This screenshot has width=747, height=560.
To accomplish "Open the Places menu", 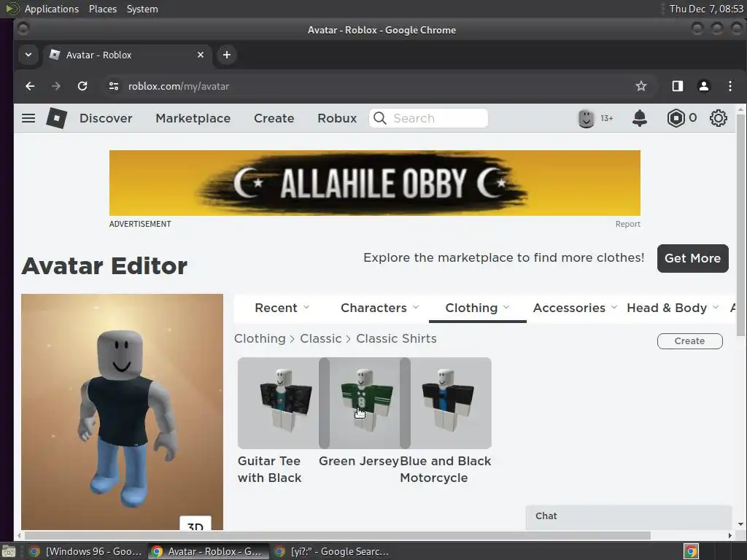I will pos(102,9).
